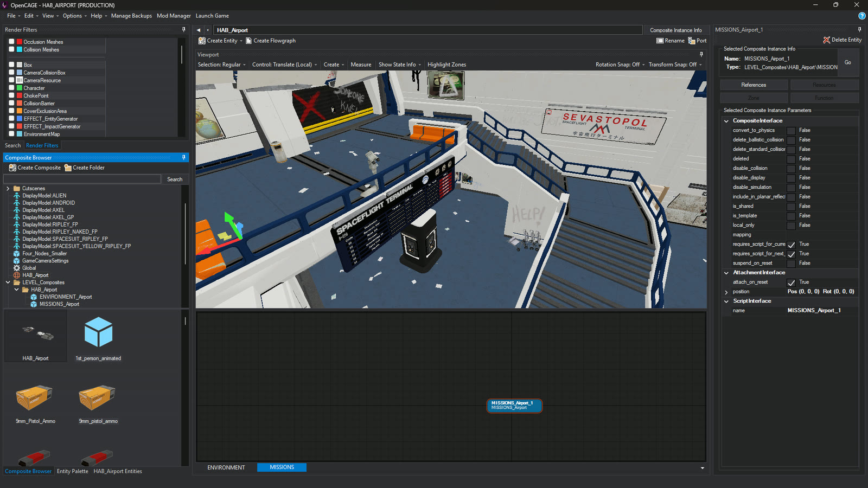The image size is (868, 488).
Task: Select the Global gear icon in tree
Action: [x=17, y=268]
